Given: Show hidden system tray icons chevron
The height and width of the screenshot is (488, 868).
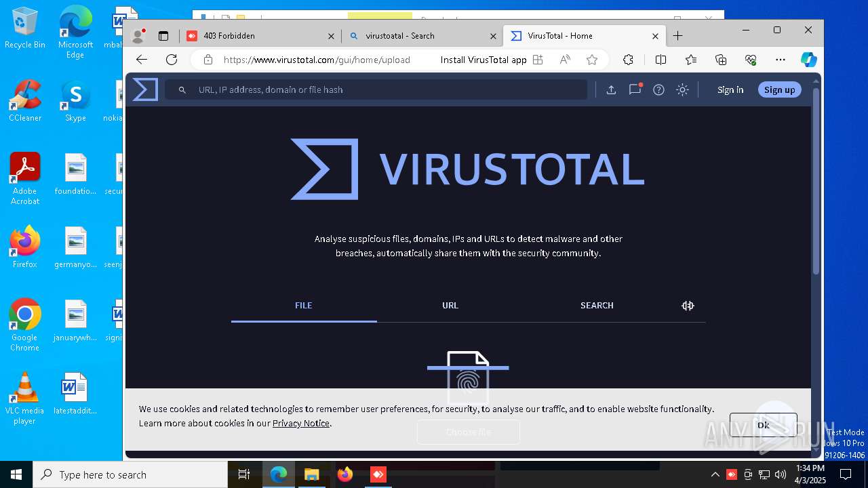Looking at the screenshot, I should pyautogui.click(x=715, y=474).
